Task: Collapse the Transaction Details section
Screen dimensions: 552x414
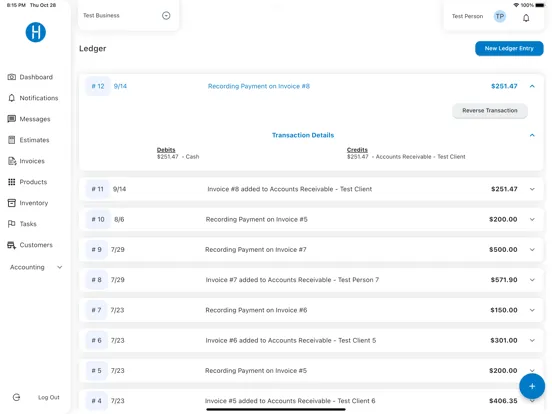Action: pyautogui.click(x=532, y=135)
